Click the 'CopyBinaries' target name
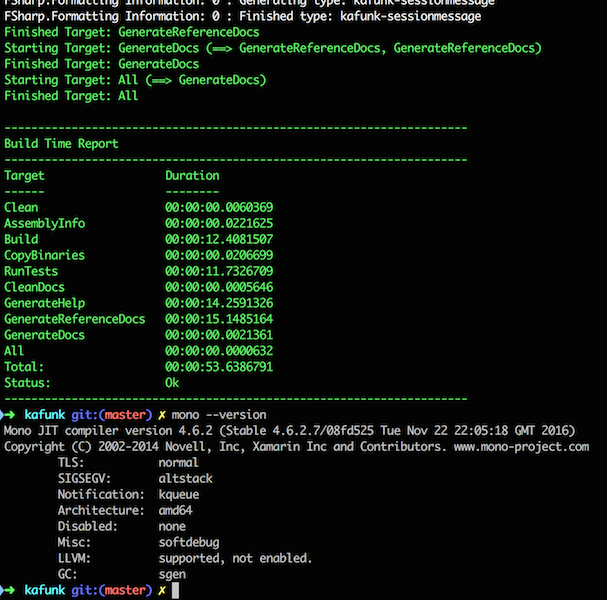 click(45, 255)
